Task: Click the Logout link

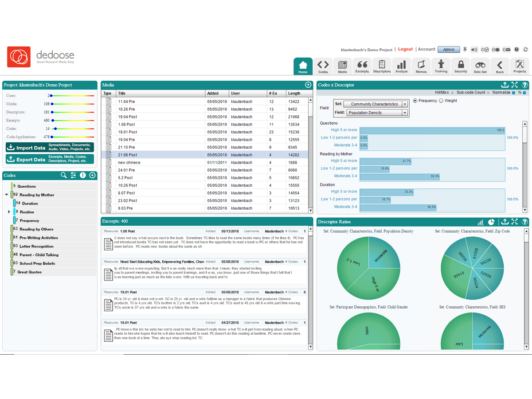Action: (405, 49)
